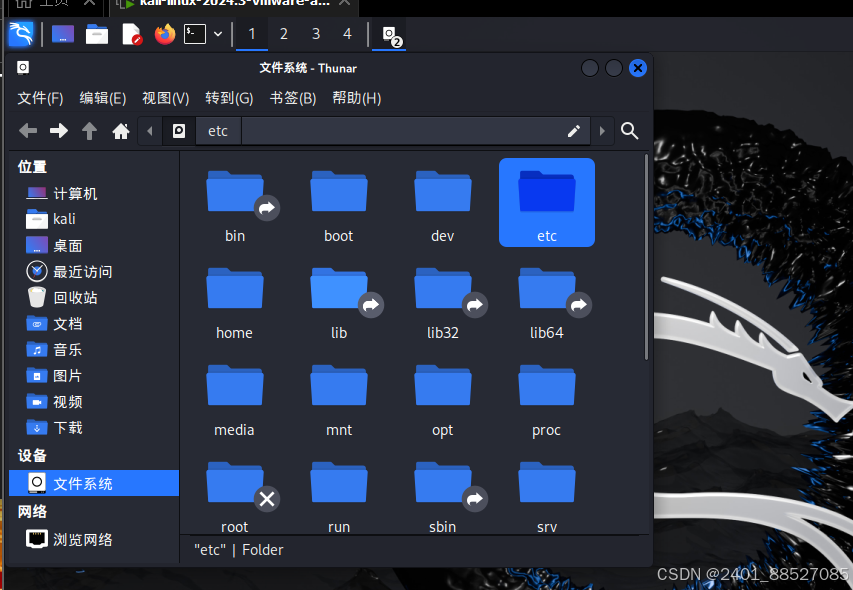The width and height of the screenshot is (853, 590).
Task: Click the vertical scrollbar in the file view
Action: 647,257
